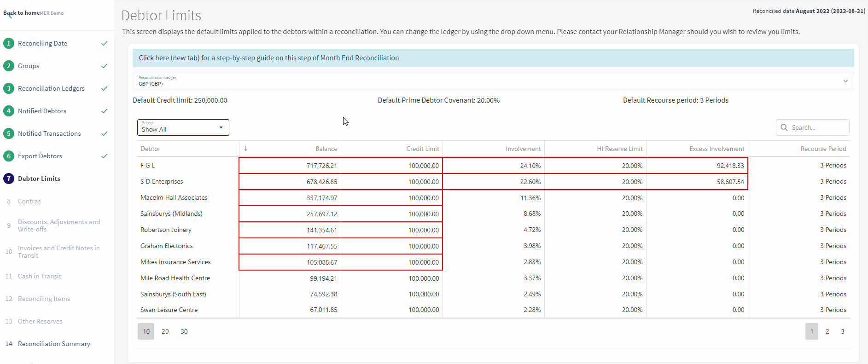Open the Other Reserves step

(40, 321)
